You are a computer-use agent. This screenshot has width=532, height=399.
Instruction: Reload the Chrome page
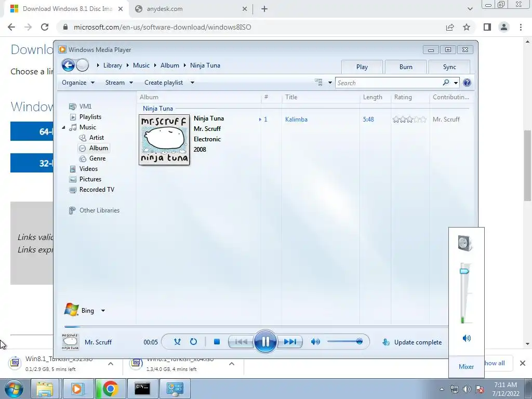(45, 27)
